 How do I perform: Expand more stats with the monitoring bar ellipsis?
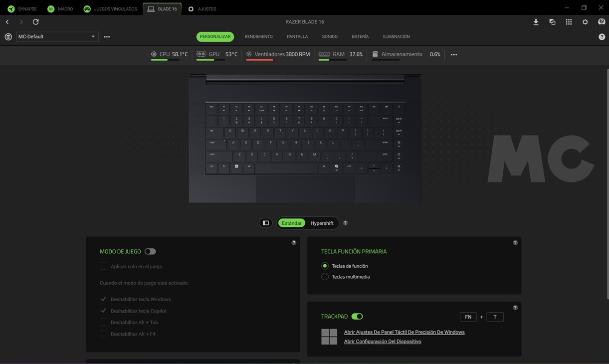point(453,54)
